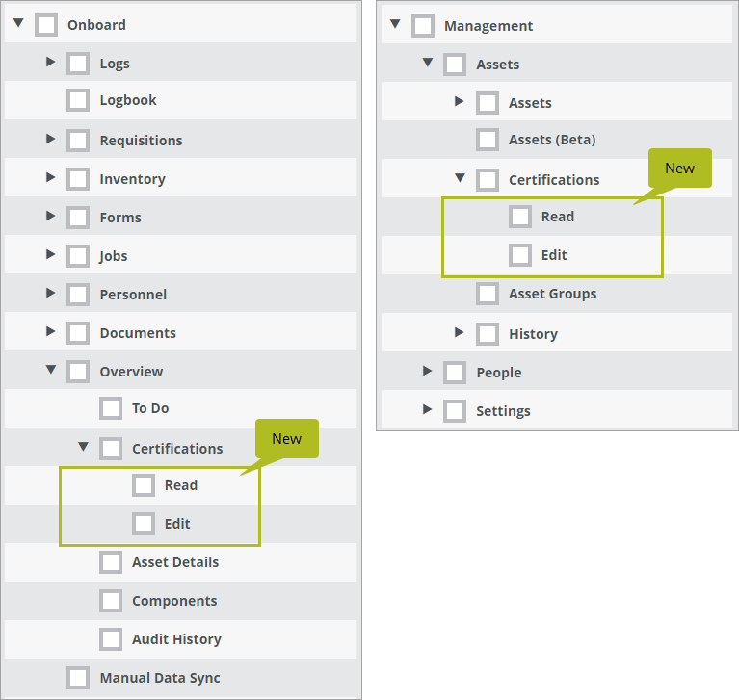Image resolution: width=739 pixels, height=700 pixels.
Task: Select the Asset Groups checkbox
Action: click(x=488, y=294)
